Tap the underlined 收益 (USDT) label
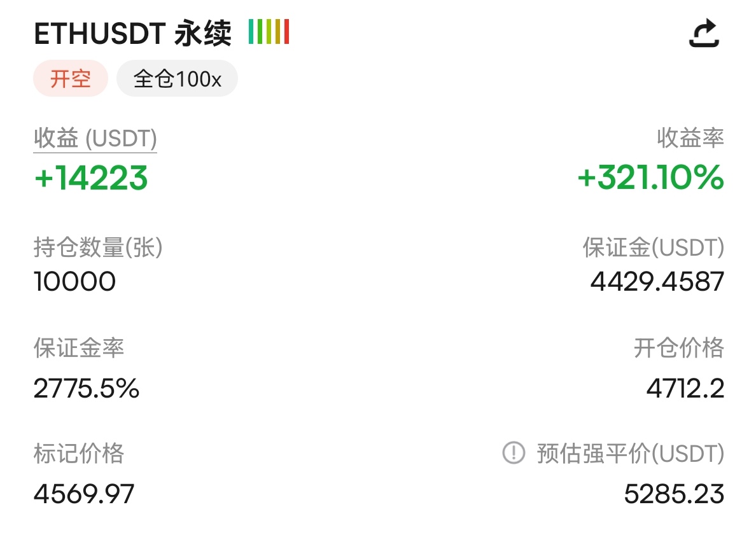 pyautogui.click(x=95, y=139)
